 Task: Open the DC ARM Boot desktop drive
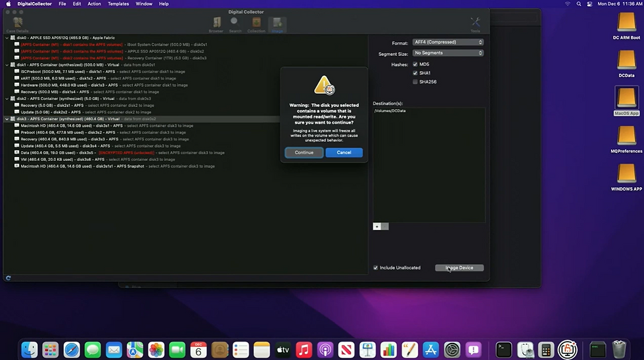click(626, 26)
